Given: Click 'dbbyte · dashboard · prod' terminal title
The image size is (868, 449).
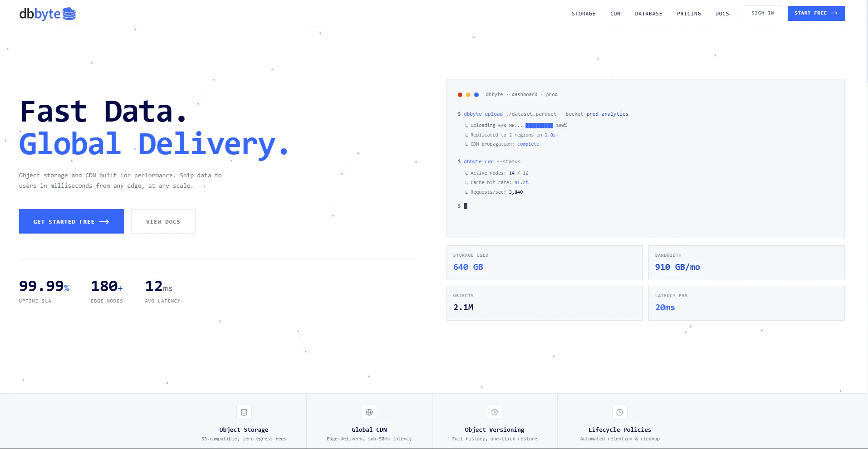Looking at the screenshot, I should [x=522, y=95].
